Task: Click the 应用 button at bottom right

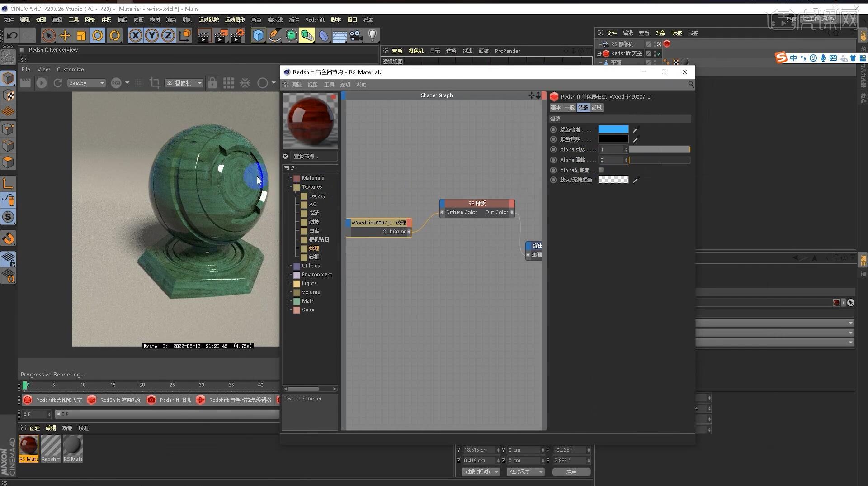Action: 571,472
